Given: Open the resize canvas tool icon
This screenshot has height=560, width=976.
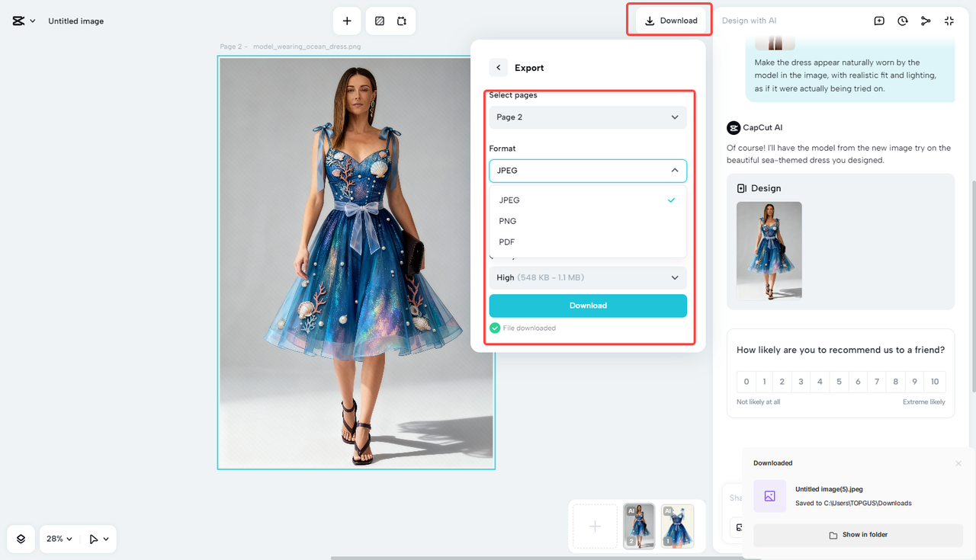Looking at the screenshot, I should point(403,21).
